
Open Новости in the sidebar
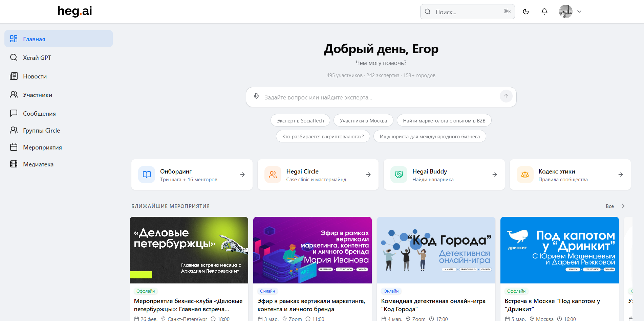(35, 76)
